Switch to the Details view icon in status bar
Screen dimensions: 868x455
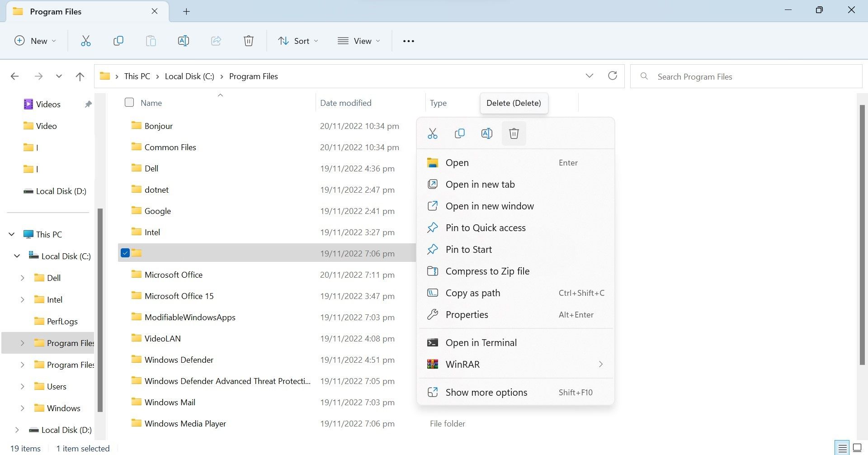(842, 448)
